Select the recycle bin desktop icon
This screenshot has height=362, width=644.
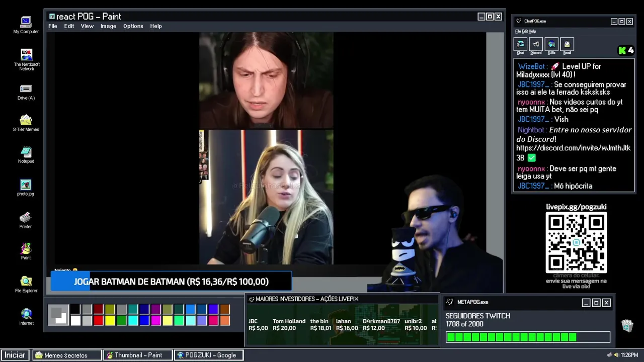click(627, 325)
